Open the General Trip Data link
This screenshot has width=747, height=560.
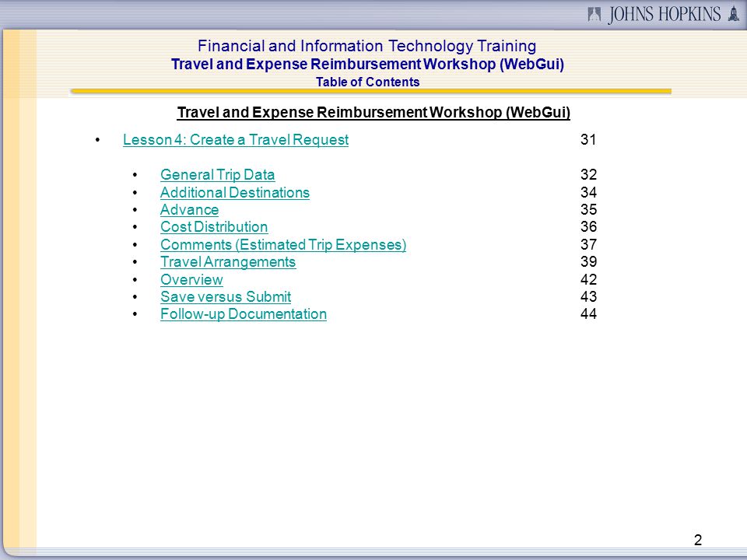click(x=217, y=175)
